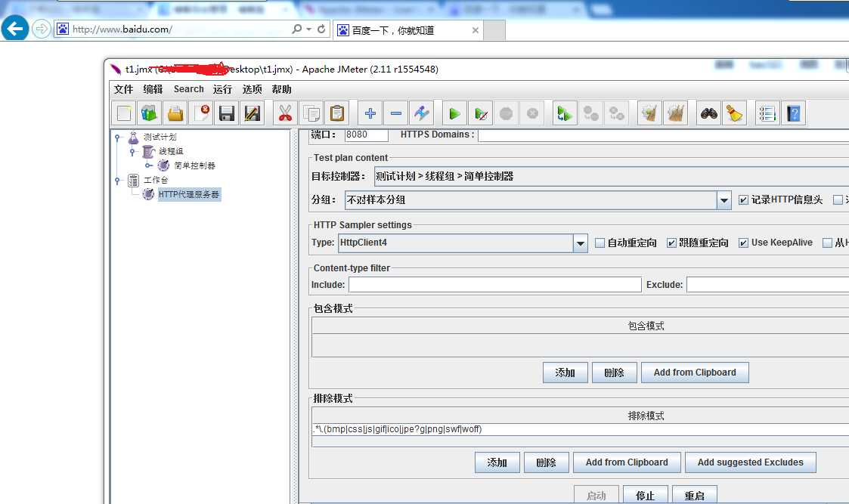Toggle the 跟随重定向 checkbox
The height and width of the screenshot is (504, 849).
tap(671, 243)
